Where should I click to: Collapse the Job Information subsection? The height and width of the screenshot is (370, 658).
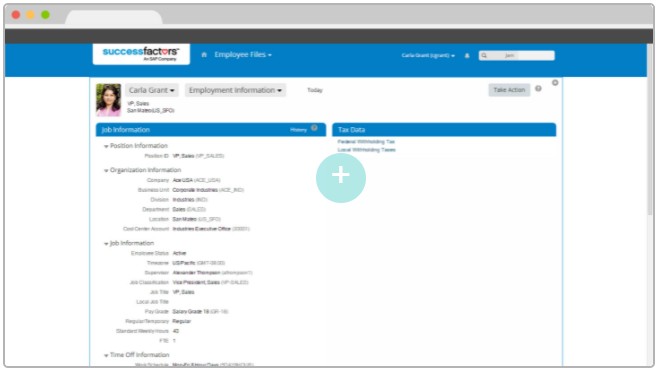(106, 244)
